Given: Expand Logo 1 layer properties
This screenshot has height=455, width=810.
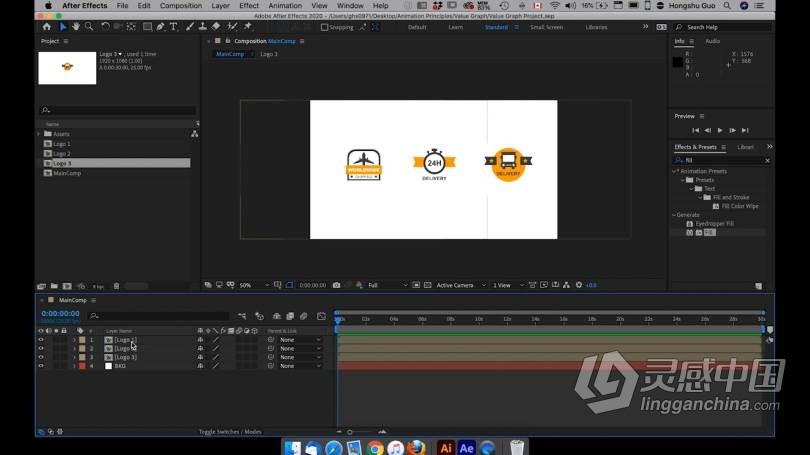Looking at the screenshot, I should pyautogui.click(x=74, y=340).
